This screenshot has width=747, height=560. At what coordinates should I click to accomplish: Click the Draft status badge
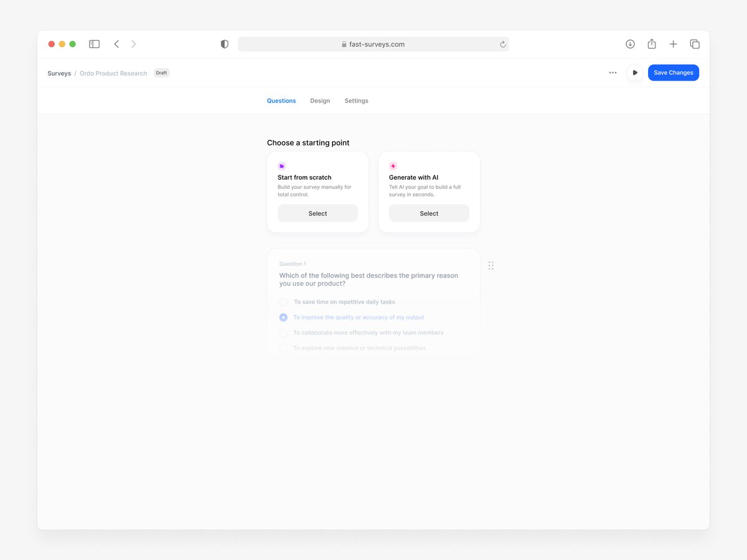tap(161, 73)
